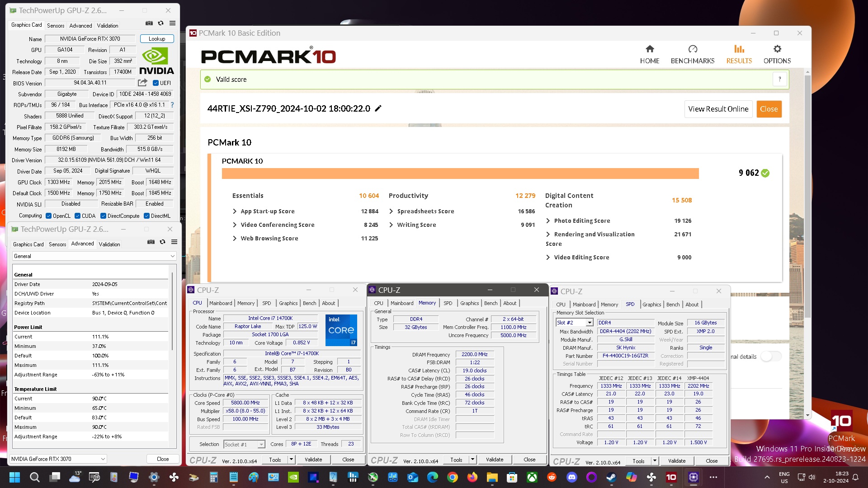Click the orange PCMark 10 score bar

(x=460, y=174)
